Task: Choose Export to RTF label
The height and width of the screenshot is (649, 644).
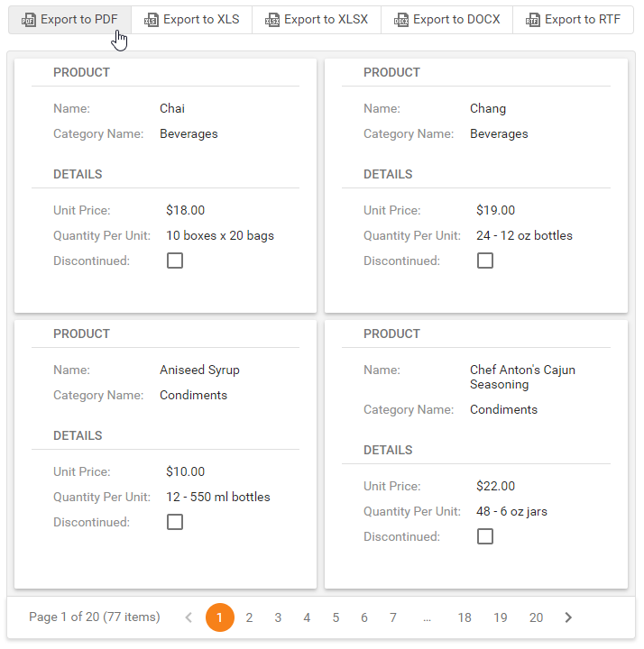Action: (x=583, y=20)
